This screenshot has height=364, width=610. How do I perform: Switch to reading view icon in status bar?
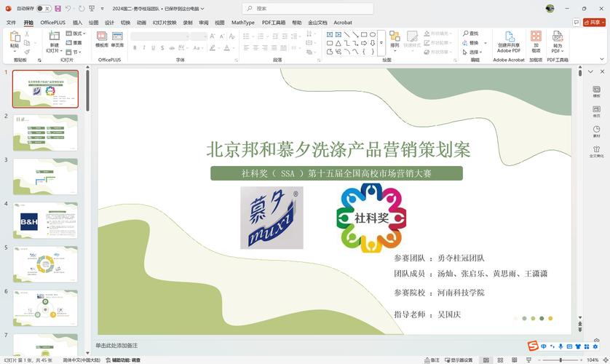(515, 360)
